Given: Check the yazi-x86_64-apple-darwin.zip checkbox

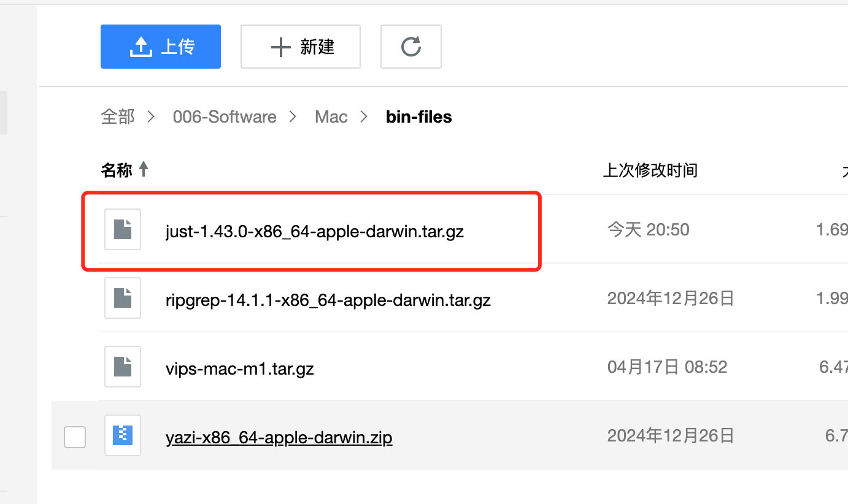Looking at the screenshot, I should [75, 437].
